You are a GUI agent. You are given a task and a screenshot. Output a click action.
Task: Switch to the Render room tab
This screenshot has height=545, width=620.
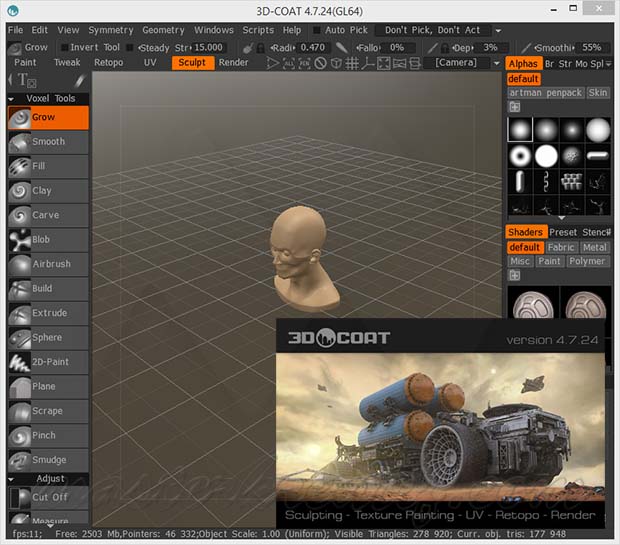tap(233, 62)
